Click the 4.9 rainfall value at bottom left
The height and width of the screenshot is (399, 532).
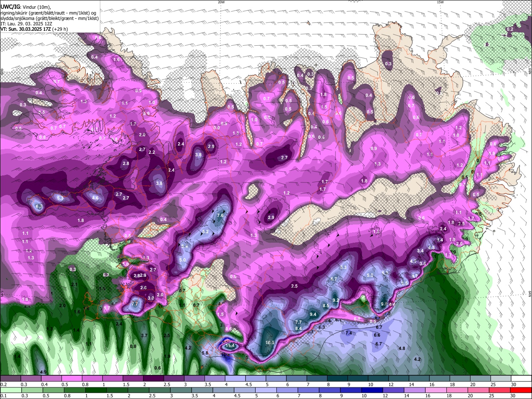coord(43,372)
